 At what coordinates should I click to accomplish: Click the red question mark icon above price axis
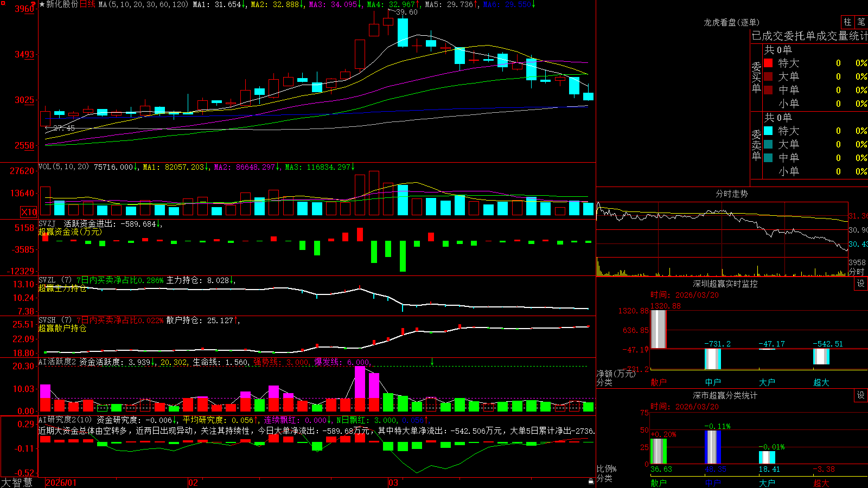33,4
